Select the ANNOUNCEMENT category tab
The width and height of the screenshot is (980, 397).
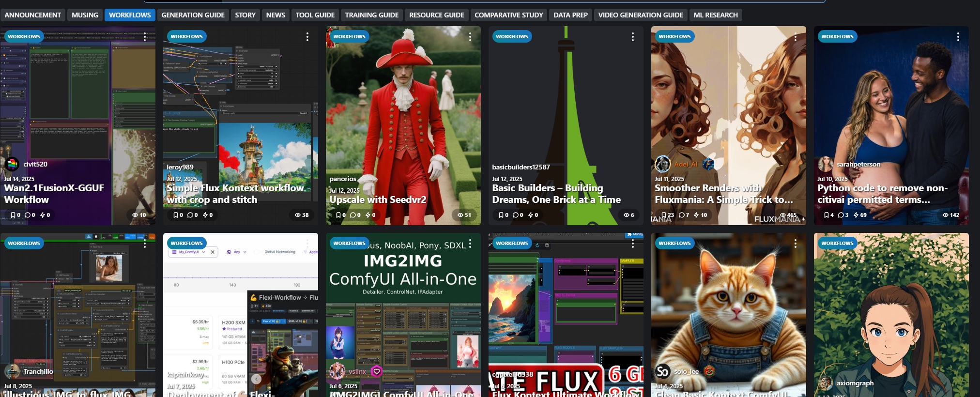(32, 15)
